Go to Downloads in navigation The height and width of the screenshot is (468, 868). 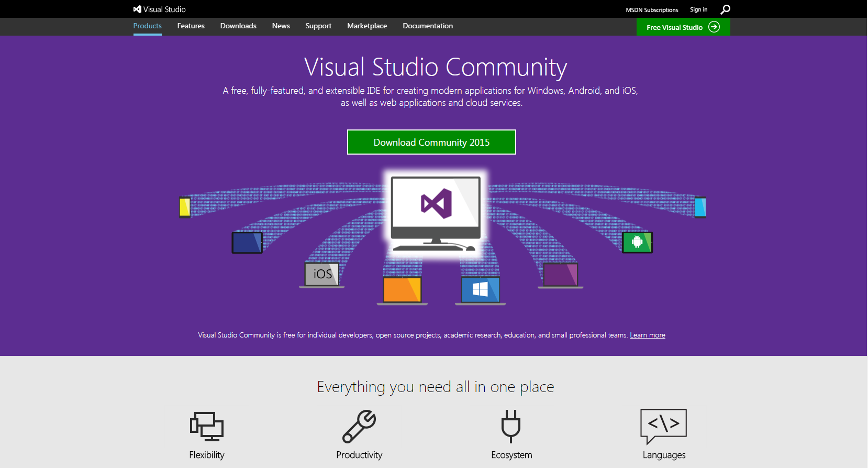point(238,26)
